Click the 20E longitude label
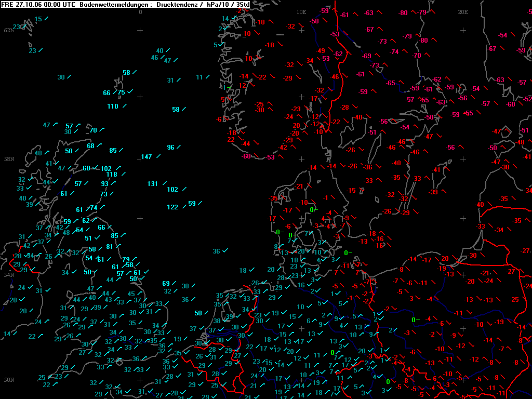532x399 pixels. pos(463,12)
